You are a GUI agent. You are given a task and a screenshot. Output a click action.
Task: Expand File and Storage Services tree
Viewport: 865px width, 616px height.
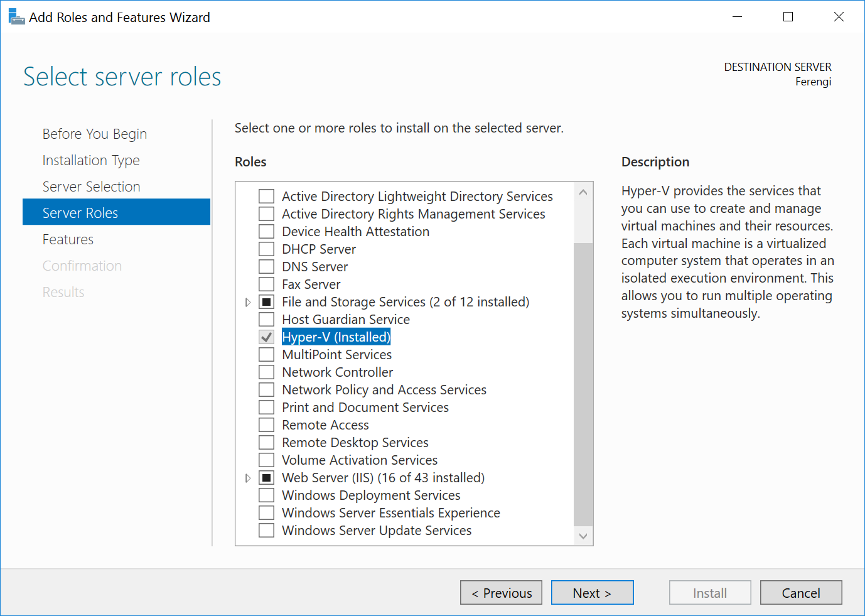[x=248, y=303]
